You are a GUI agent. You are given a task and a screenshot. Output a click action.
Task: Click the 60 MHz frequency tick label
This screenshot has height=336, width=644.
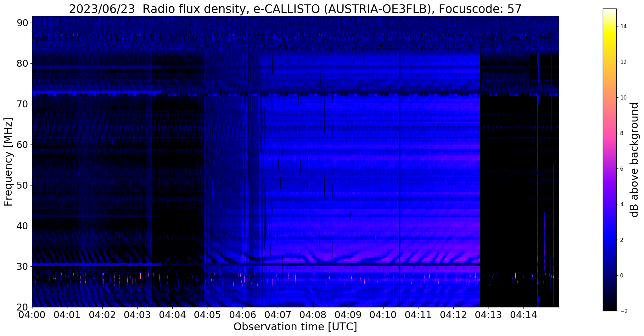(22, 145)
